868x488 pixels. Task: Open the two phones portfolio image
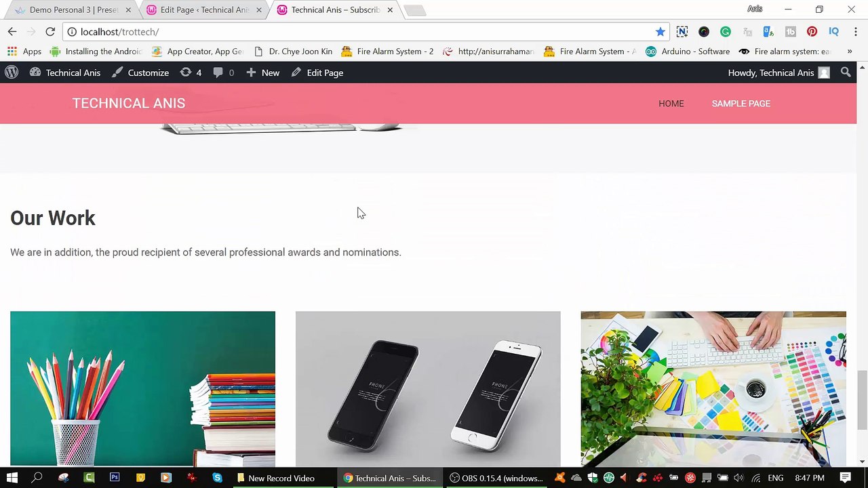pos(428,389)
